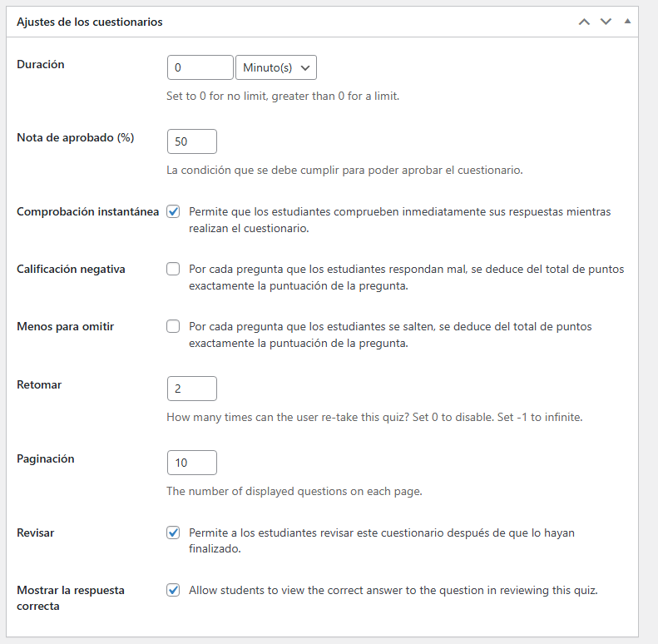This screenshot has width=658, height=644.
Task: Click the Mostrar la respuesta correcta label
Action: pyautogui.click(x=71, y=598)
